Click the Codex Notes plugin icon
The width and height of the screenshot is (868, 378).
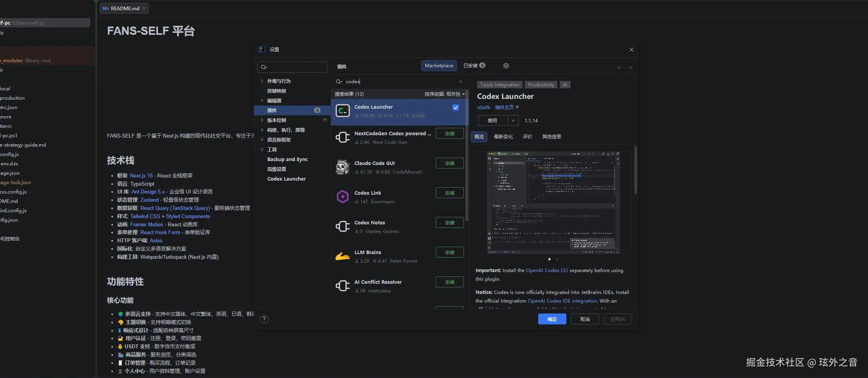pyautogui.click(x=343, y=227)
